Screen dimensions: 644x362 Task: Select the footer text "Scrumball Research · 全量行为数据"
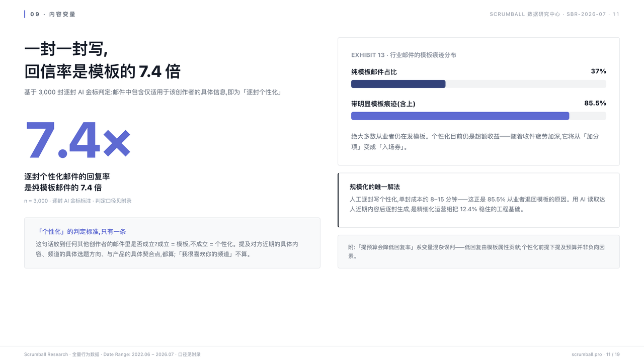click(112, 354)
